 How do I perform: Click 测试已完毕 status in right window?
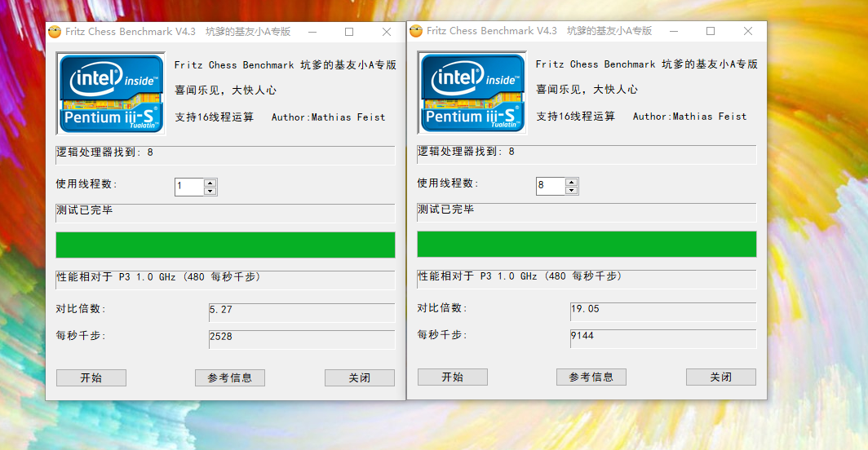point(587,212)
